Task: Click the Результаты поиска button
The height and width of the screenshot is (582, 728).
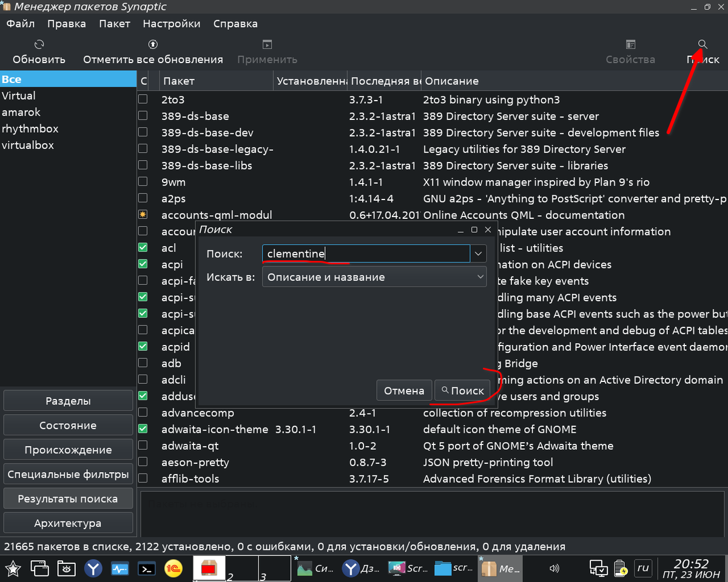Action: point(68,499)
